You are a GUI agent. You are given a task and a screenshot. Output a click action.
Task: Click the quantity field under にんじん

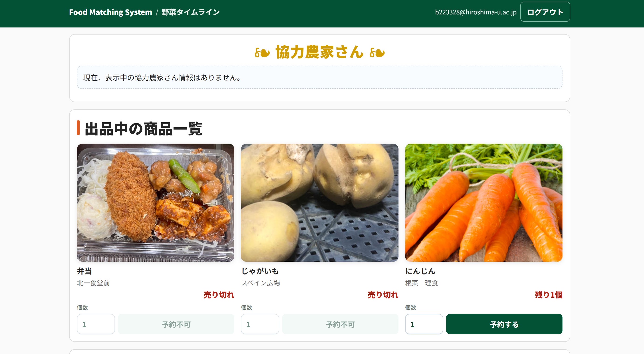pos(424,324)
